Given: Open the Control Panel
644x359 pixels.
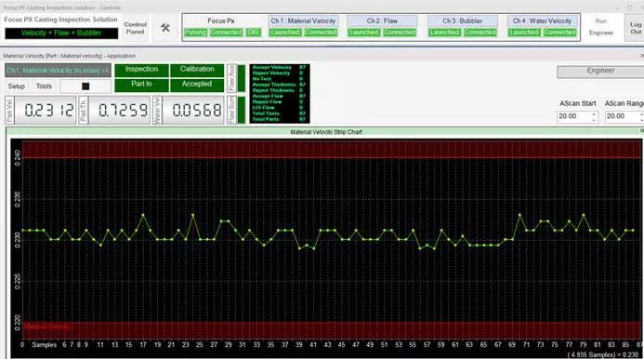Looking at the screenshot, I should [x=135, y=28].
